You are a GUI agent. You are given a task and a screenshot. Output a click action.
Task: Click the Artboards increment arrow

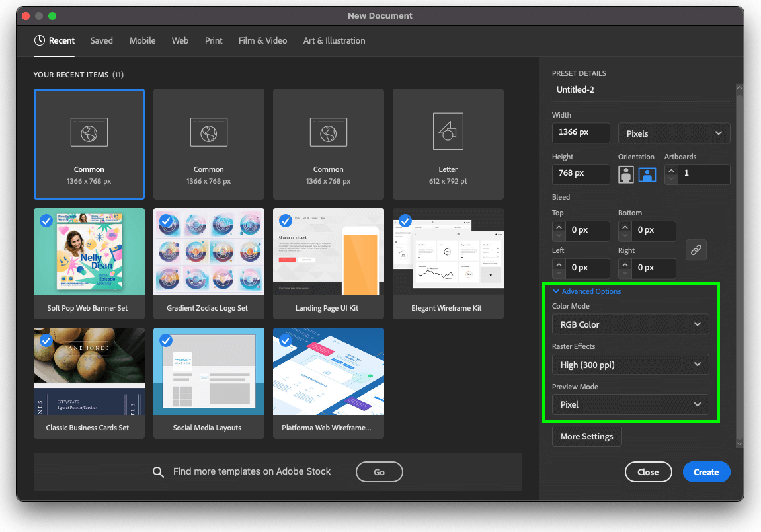(x=671, y=171)
